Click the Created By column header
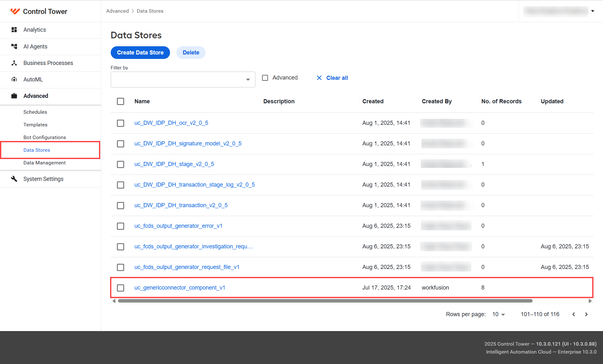The width and height of the screenshot is (603, 364). (x=437, y=101)
